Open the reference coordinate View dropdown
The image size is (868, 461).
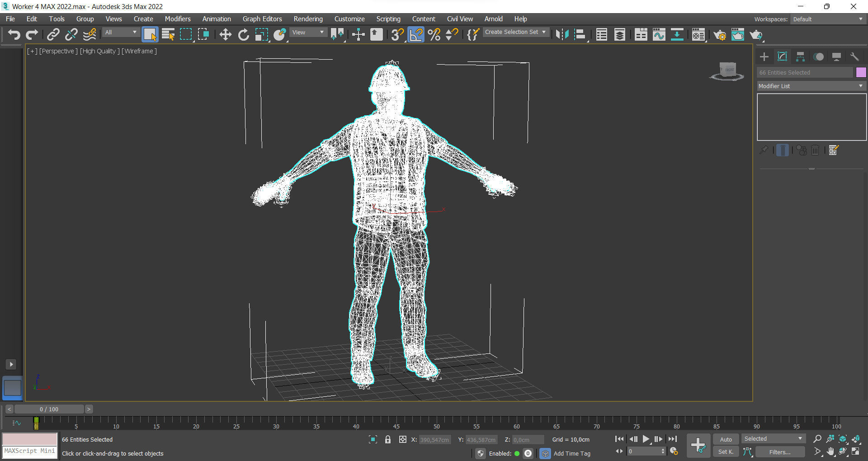308,33
